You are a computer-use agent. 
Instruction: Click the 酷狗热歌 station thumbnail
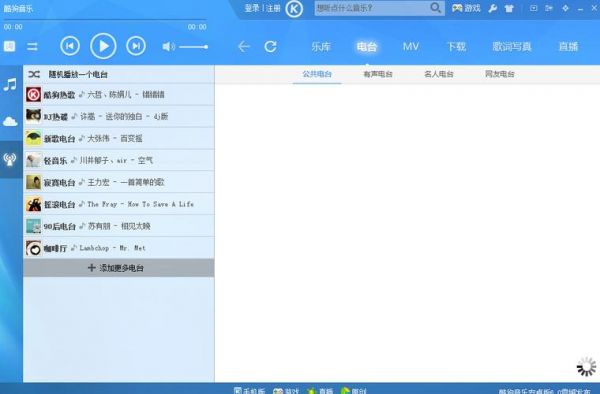tap(33, 94)
